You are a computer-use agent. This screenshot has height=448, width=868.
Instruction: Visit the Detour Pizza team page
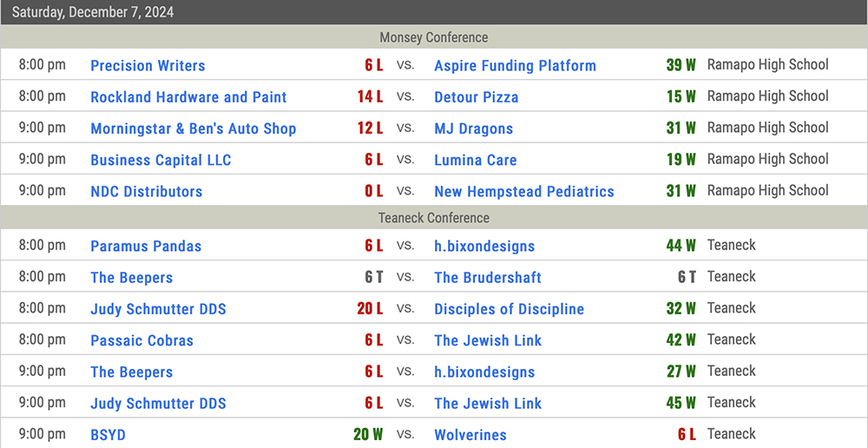(x=476, y=97)
